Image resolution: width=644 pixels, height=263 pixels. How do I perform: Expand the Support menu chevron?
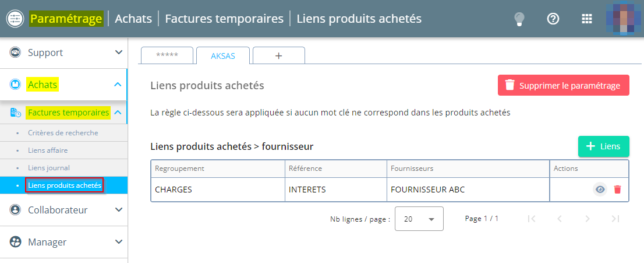coord(119,52)
